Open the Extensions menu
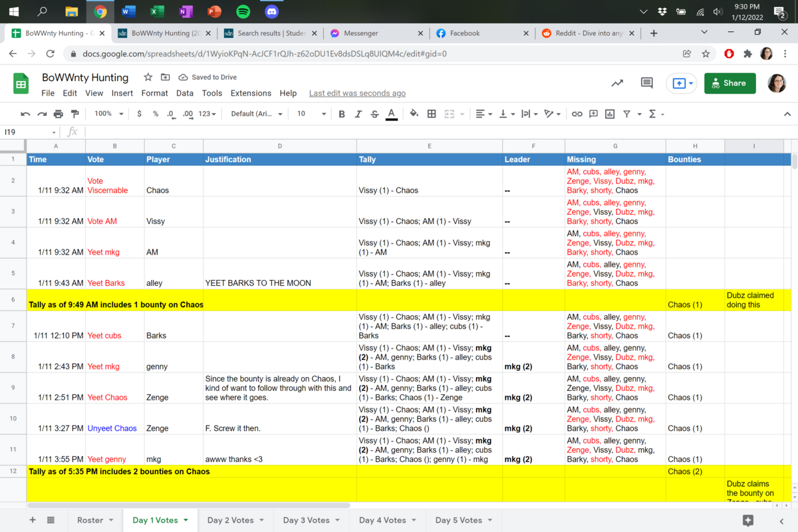The width and height of the screenshot is (798, 532). coord(251,93)
